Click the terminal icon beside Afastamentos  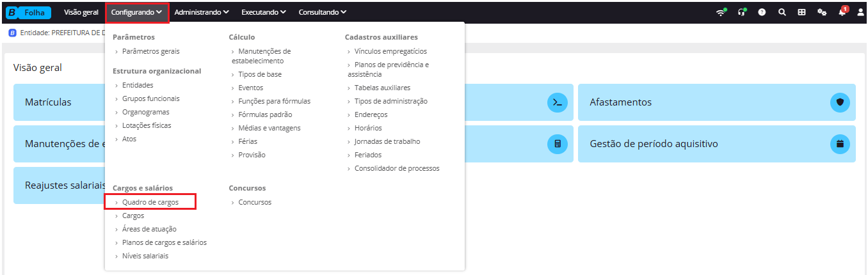pos(558,102)
